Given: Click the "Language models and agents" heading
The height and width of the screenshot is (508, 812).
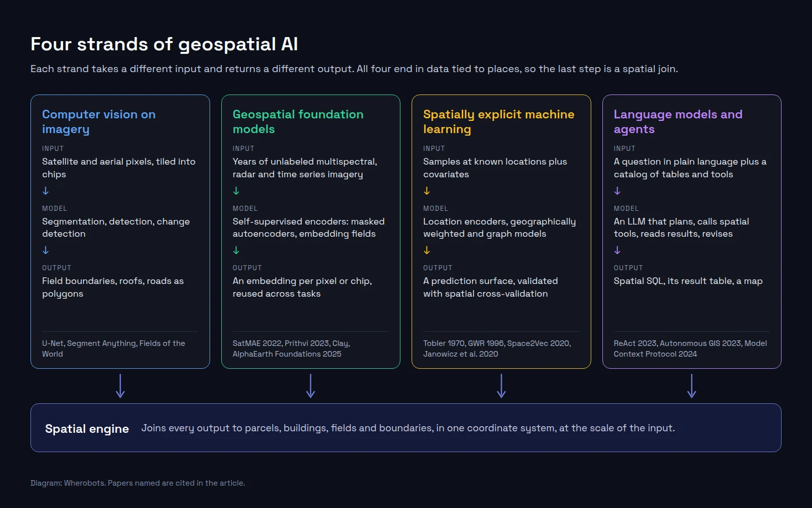Looking at the screenshot, I should [678, 121].
